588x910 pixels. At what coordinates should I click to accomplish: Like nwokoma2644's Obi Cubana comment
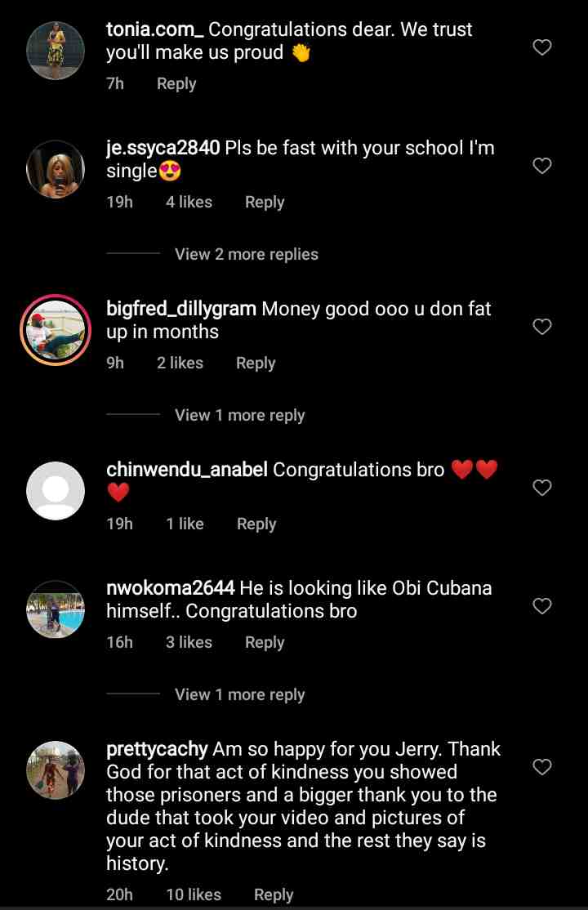tap(542, 607)
